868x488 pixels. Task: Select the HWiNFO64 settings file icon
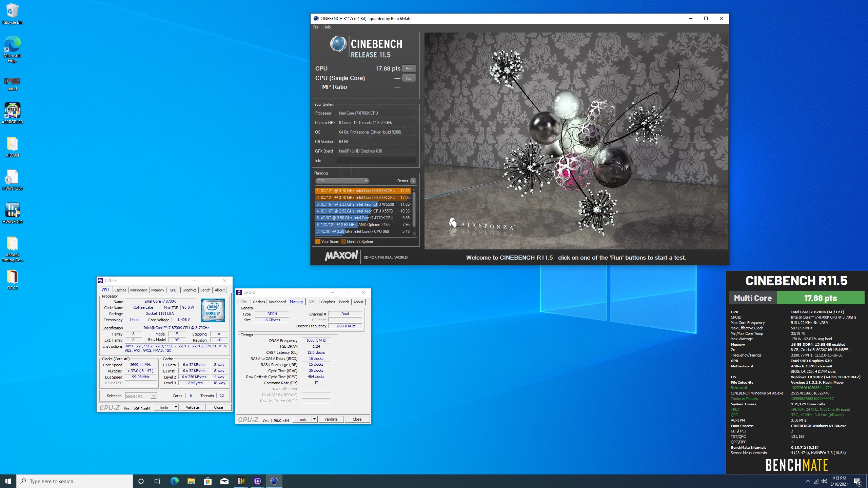point(12,180)
